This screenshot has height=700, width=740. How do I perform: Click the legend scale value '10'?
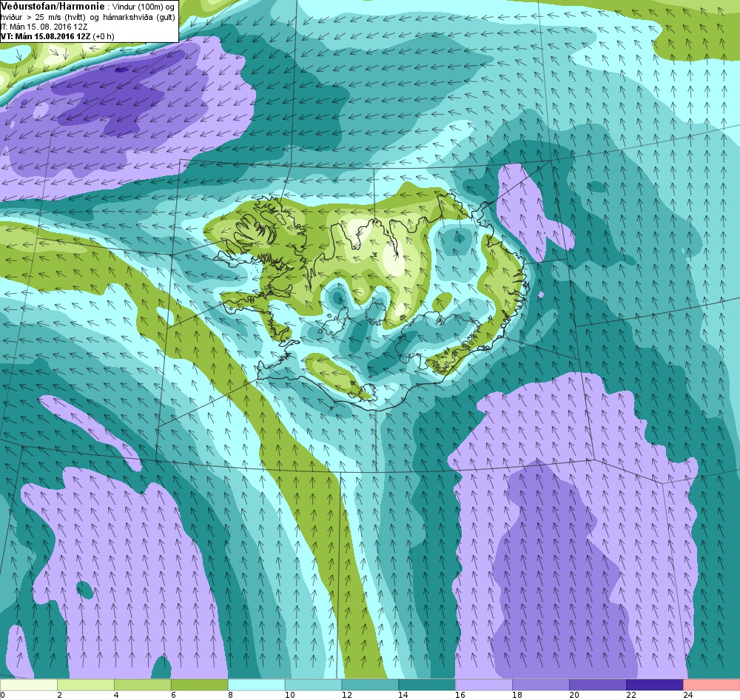click(x=290, y=695)
